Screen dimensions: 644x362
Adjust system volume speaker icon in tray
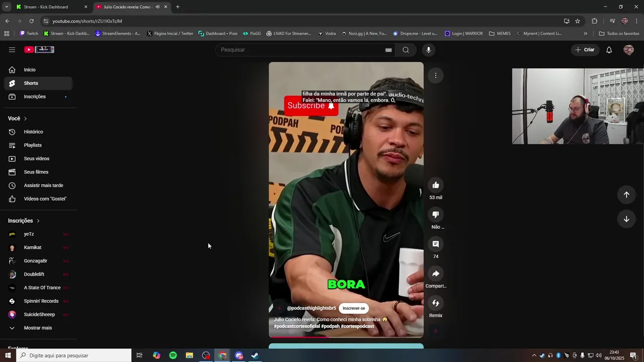[599, 355]
